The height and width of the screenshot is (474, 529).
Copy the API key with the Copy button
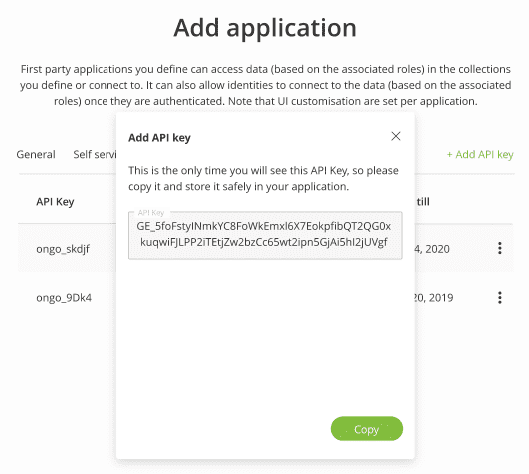click(367, 428)
